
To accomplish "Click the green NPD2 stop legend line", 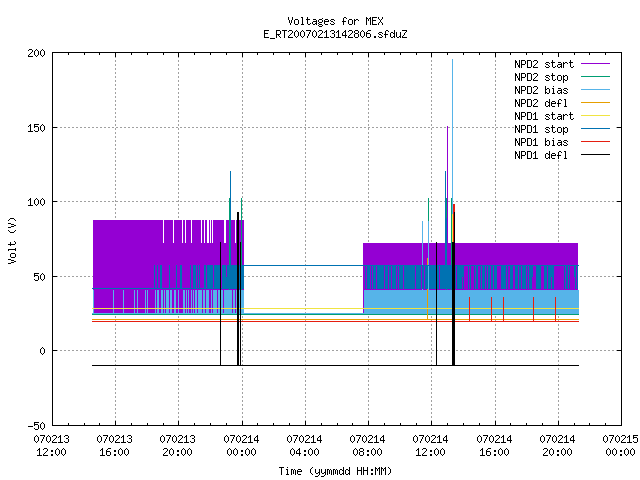I will 595,76.
